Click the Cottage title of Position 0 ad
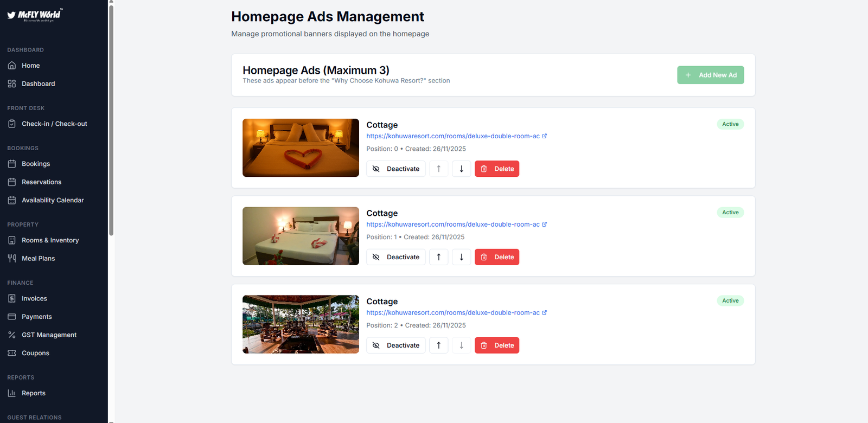This screenshot has width=868, height=423. [382, 125]
